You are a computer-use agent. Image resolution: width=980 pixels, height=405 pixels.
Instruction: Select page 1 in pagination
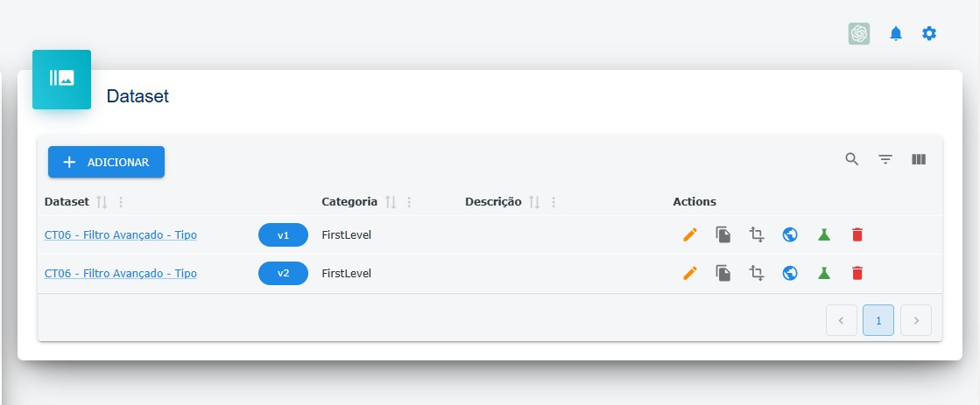coord(878,320)
